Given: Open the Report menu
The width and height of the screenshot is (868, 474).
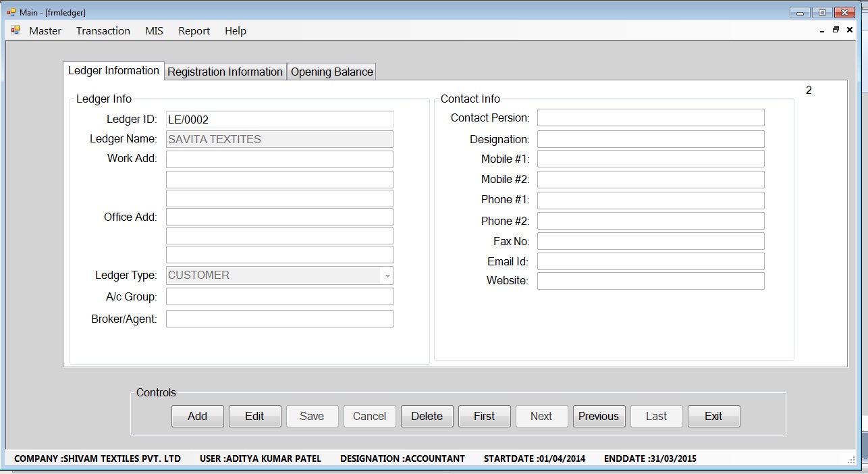Looking at the screenshot, I should [194, 31].
